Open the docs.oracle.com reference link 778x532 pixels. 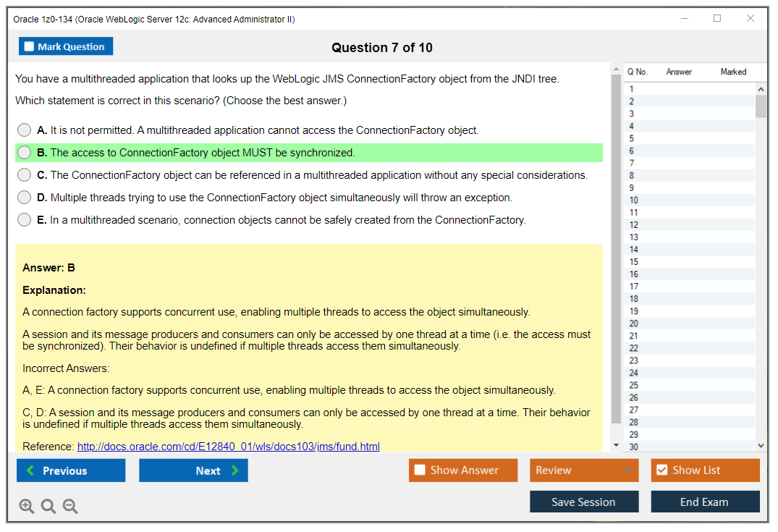228,447
